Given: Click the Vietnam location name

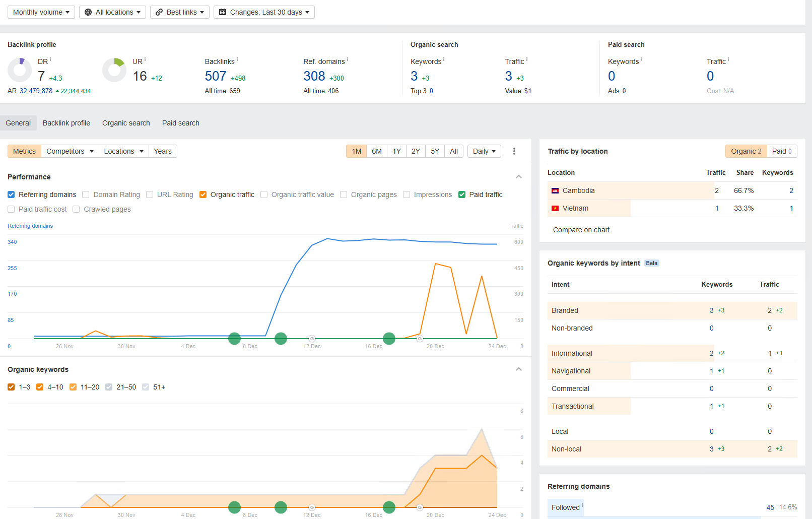Looking at the screenshot, I should 575,208.
